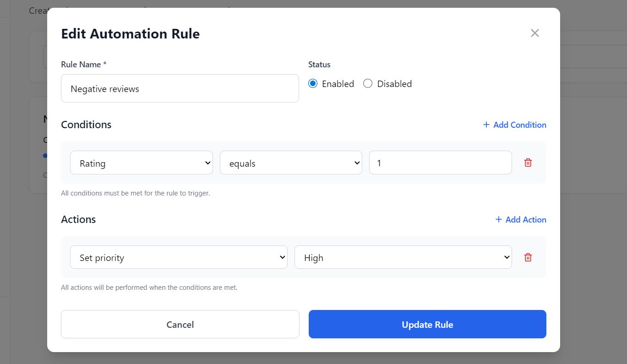Screen dimensions: 627x364
Task: Select the Disabled status radio button
Action: coord(368,84)
